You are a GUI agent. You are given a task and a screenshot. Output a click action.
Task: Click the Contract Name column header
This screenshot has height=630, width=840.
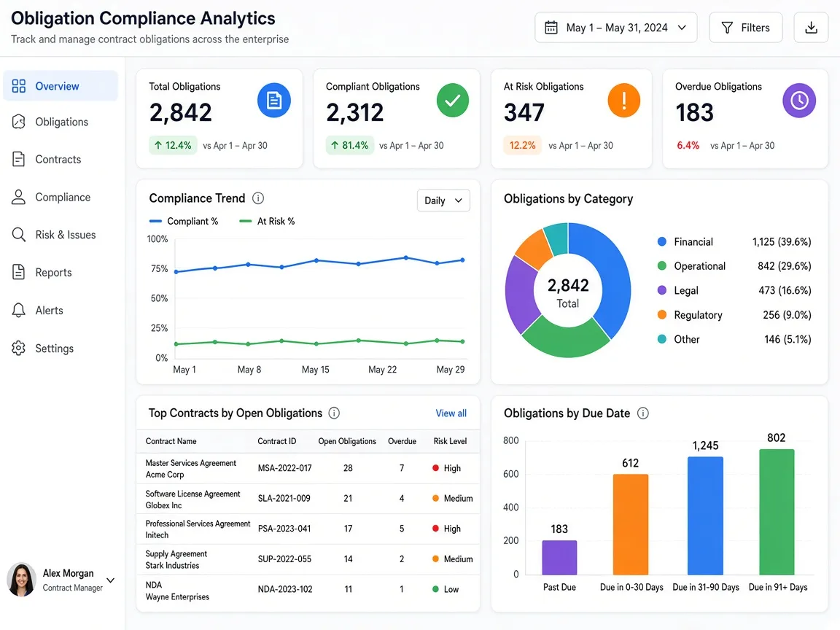pyautogui.click(x=171, y=441)
